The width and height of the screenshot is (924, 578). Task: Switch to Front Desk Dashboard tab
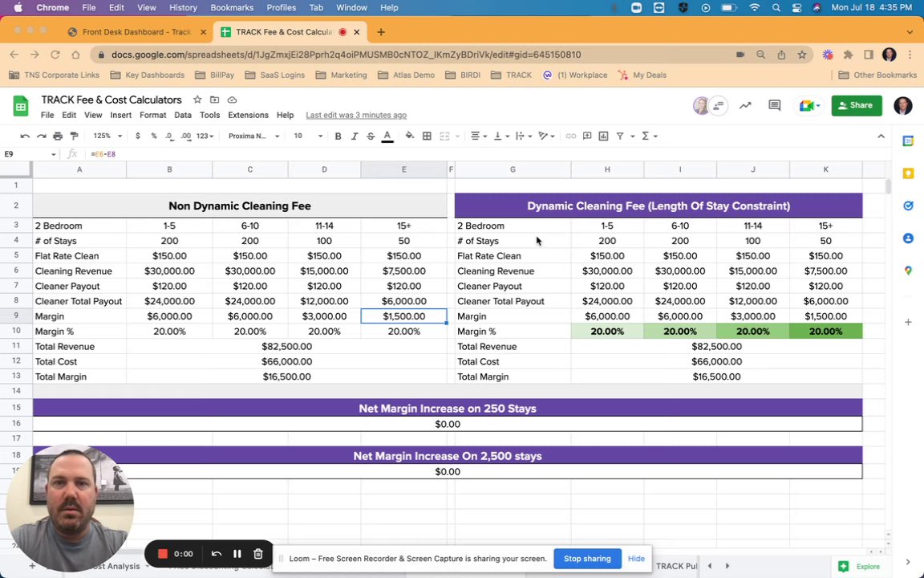[x=136, y=32]
